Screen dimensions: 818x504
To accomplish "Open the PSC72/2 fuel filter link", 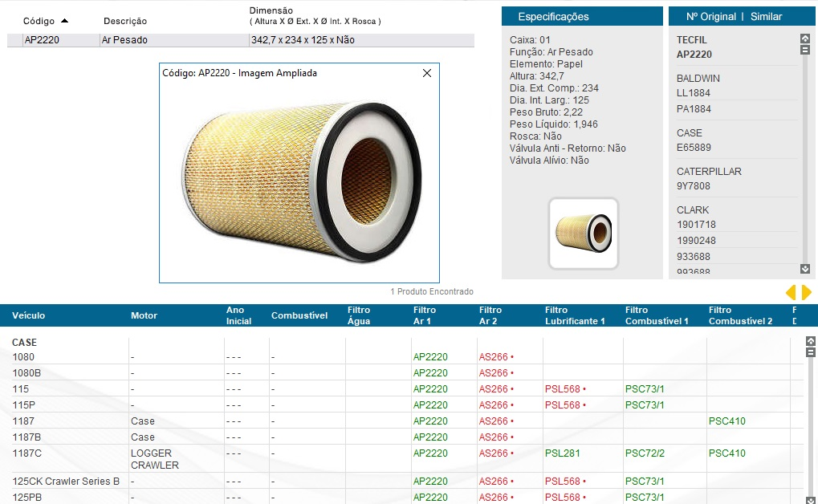I will point(645,453).
